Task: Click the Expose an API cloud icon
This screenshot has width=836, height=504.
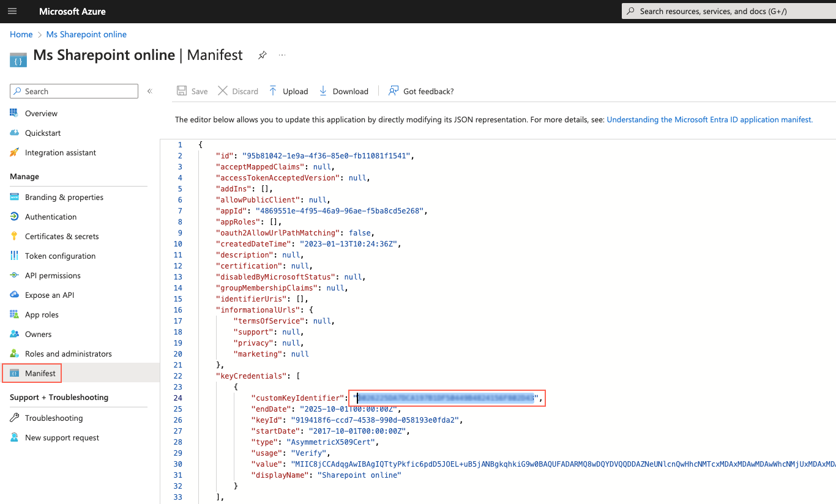Action: pos(14,295)
